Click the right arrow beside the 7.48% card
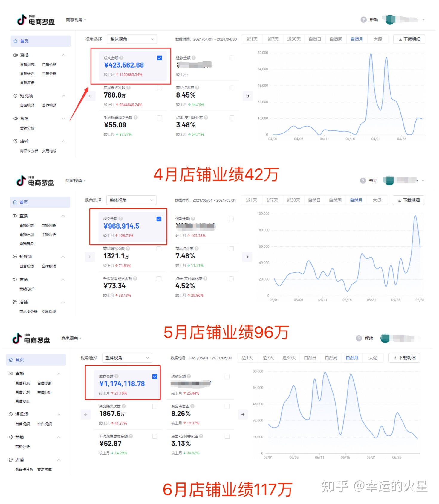Image resolution: width=439 pixels, height=504 pixels. coord(247,257)
